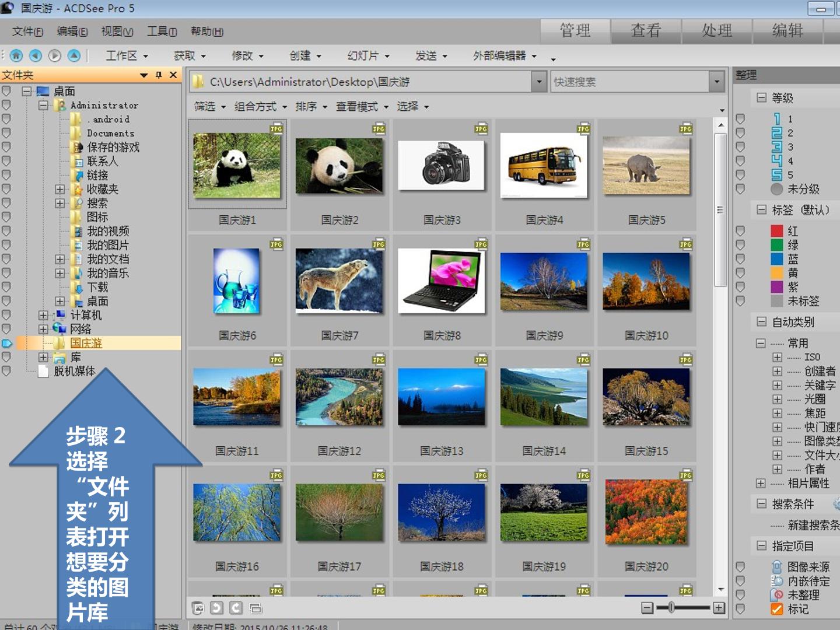This screenshot has height=630, width=840.
Task: Select the 网络 network icon in tree
Action: 60,329
